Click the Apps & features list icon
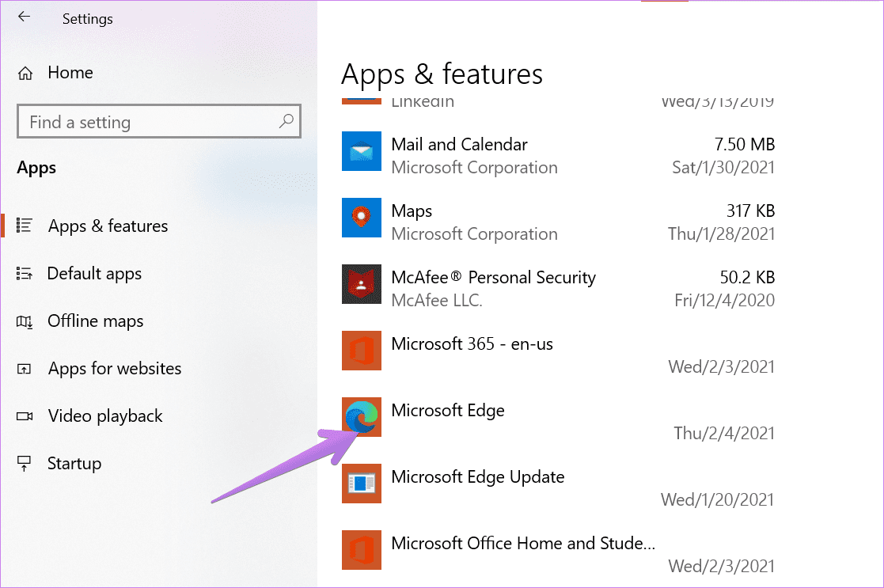The width and height of the screenshot is (884, 588). click(25, 226)
